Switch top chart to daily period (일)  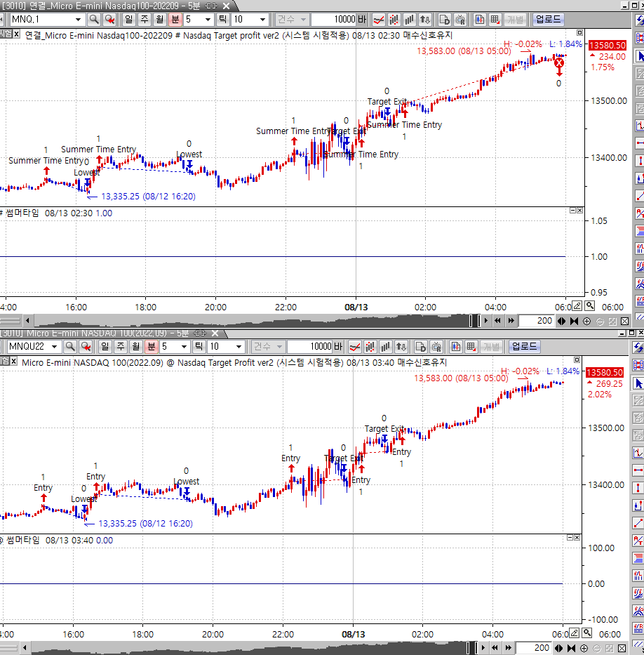(x=128, y=20)
